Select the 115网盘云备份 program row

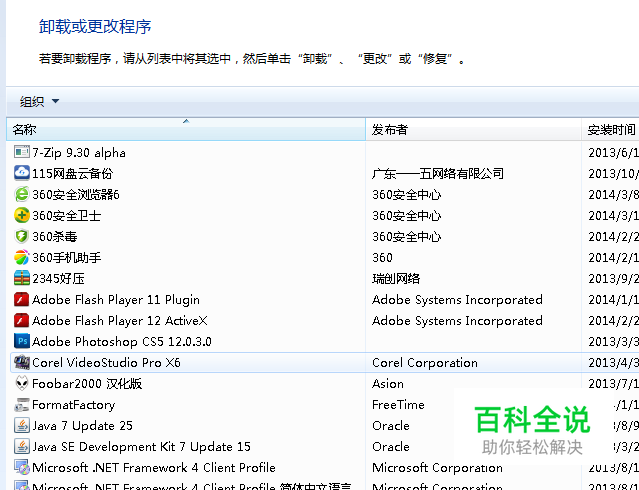(x=72, y=174)
